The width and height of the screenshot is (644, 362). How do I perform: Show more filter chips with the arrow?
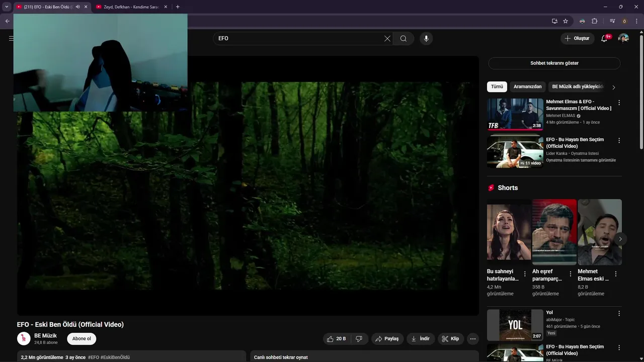[613, 87]
